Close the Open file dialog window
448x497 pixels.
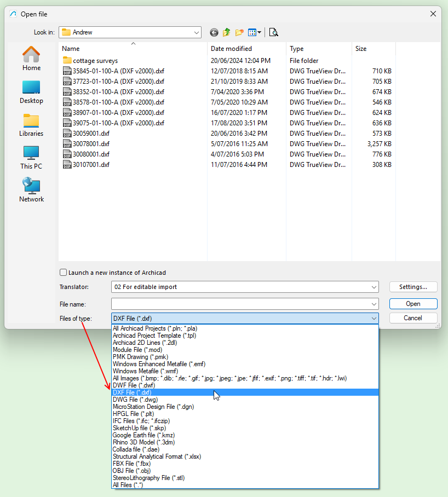pos(433,14)
